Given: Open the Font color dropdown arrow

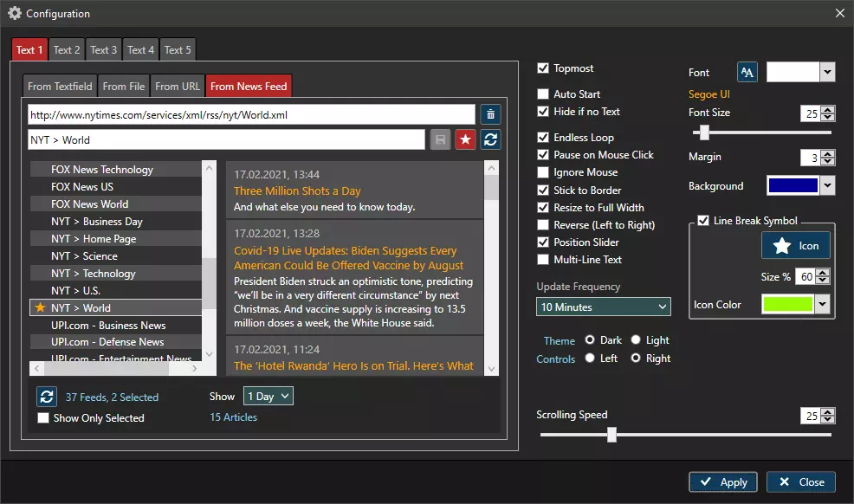Looking at the screenshot, I should (x=827, y=72).
